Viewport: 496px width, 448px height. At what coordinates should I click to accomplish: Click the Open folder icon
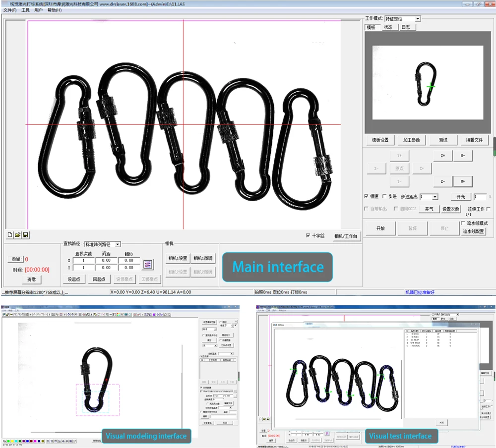[x=17, y=234]
